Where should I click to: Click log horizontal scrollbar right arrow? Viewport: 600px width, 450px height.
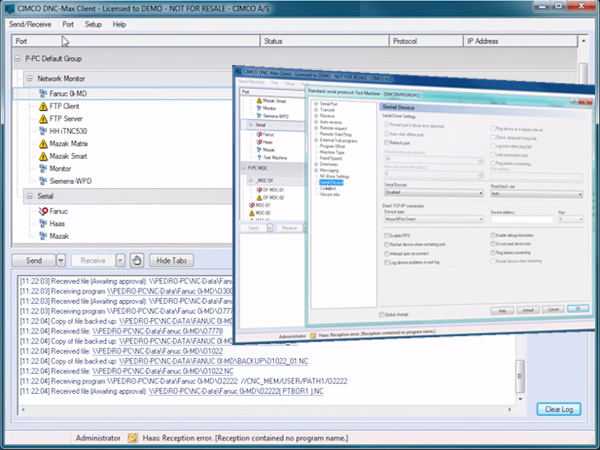point(509,409)
